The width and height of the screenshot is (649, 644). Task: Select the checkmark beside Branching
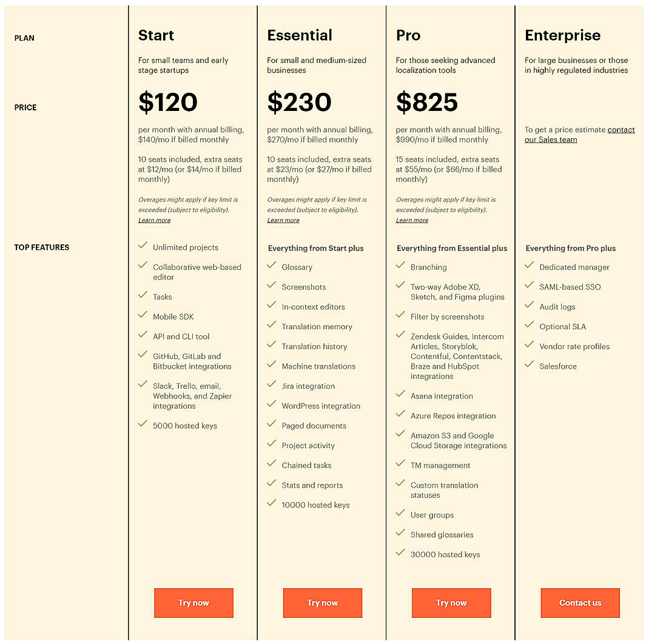400,266
